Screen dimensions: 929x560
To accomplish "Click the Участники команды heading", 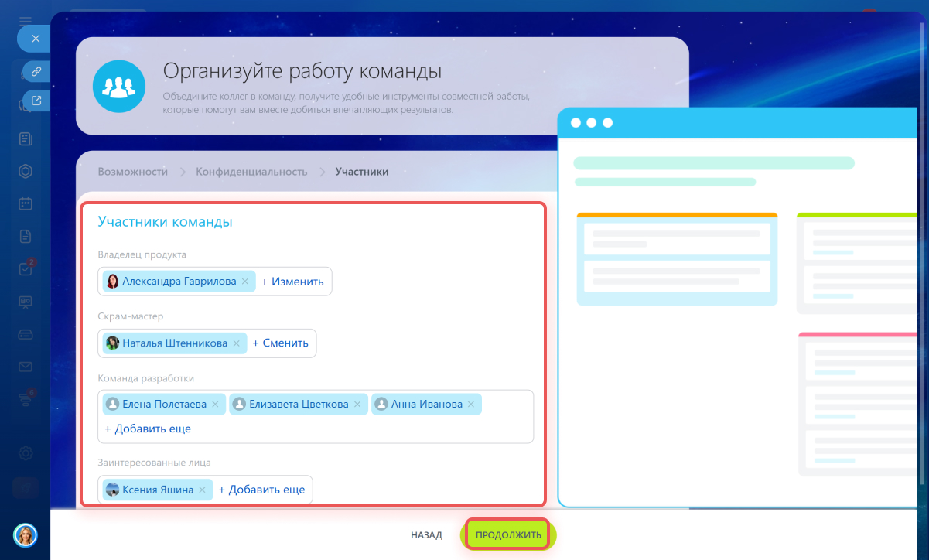I will [x=165, y=222].
